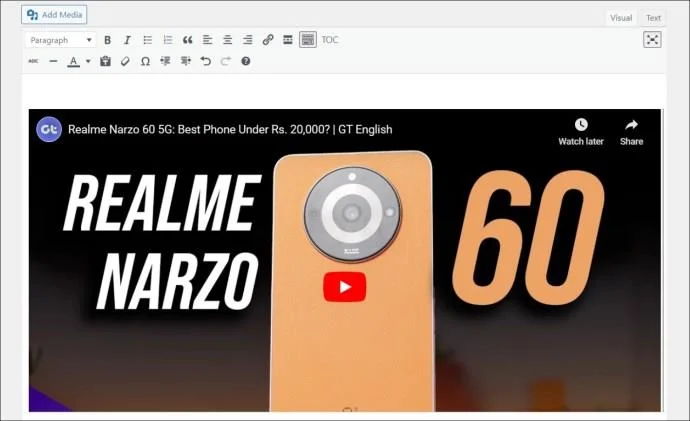Open the Realme Narzo 60 5G video title
The height and width of the screenshot is (421, 690).
(230, 129)
